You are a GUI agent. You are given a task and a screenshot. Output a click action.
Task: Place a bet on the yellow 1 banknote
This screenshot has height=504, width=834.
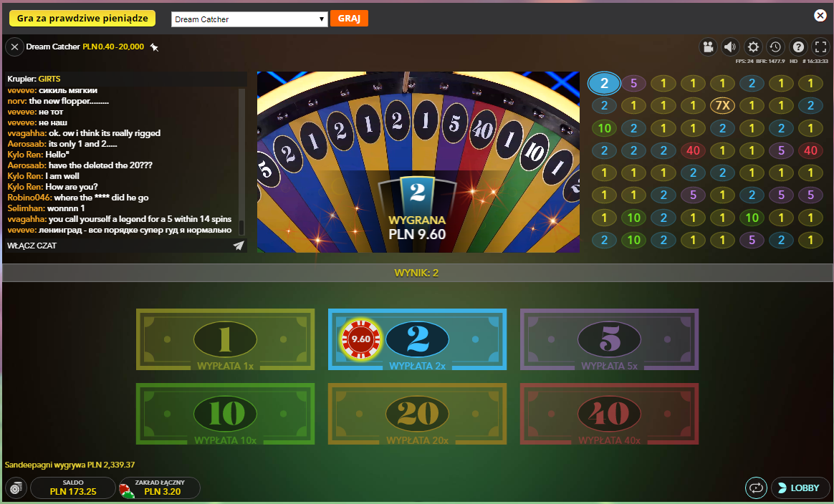click(225, 339)
